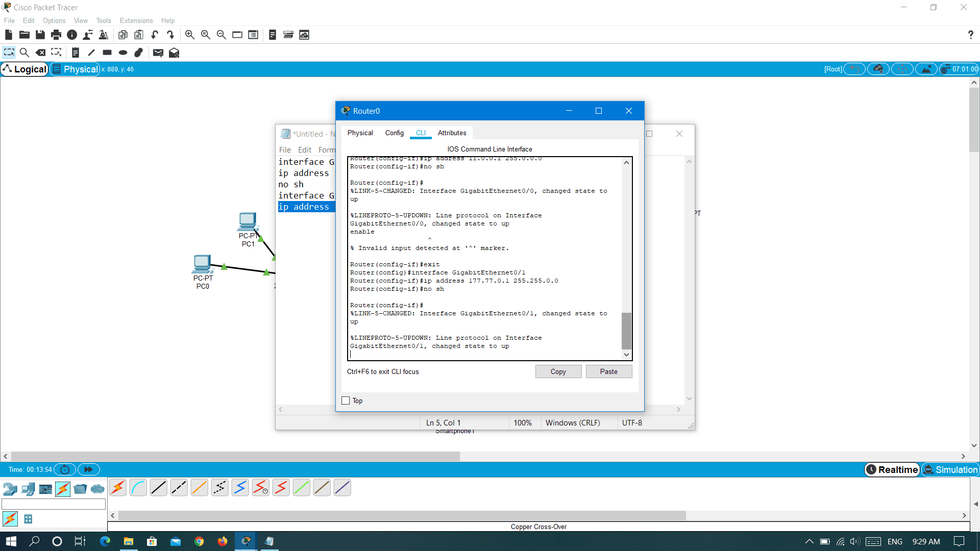Click the CLI scrollbar up arrow
Screen dimensions: 980x551
pos(626,162)
